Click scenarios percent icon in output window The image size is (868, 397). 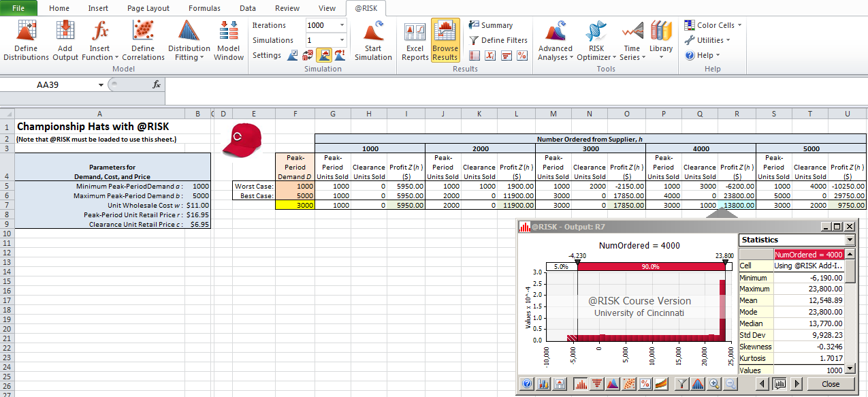pos(645,384)
